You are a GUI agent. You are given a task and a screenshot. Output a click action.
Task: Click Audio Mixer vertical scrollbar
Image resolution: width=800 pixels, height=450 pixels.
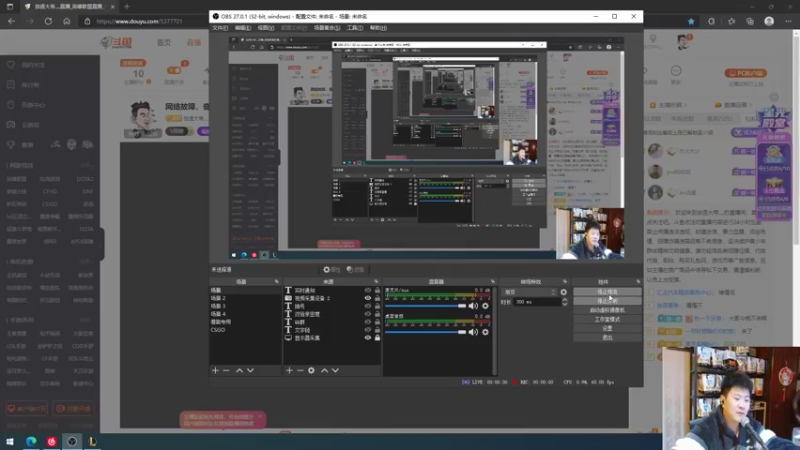pos(494,331)
